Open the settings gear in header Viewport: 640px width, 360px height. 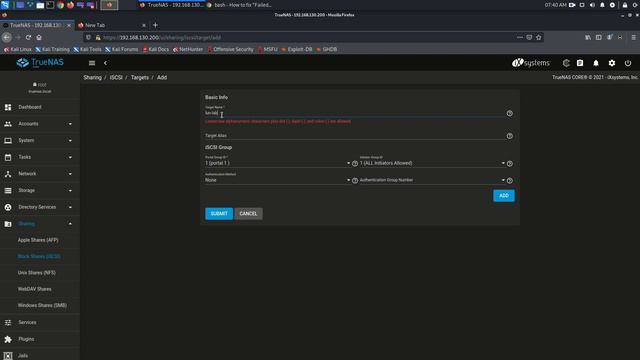(x=612, y=63)
